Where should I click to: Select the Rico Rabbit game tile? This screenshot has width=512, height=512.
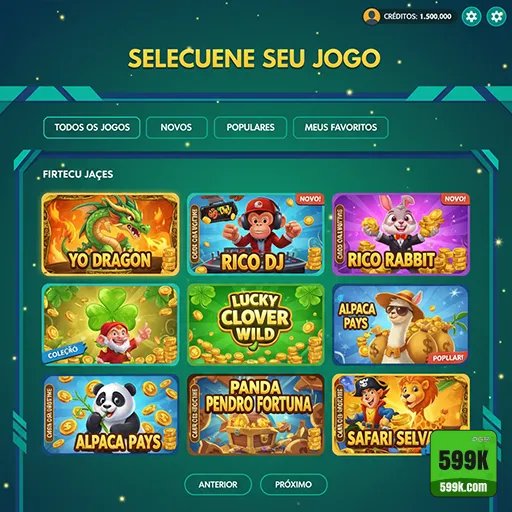[x=401, y=234]
